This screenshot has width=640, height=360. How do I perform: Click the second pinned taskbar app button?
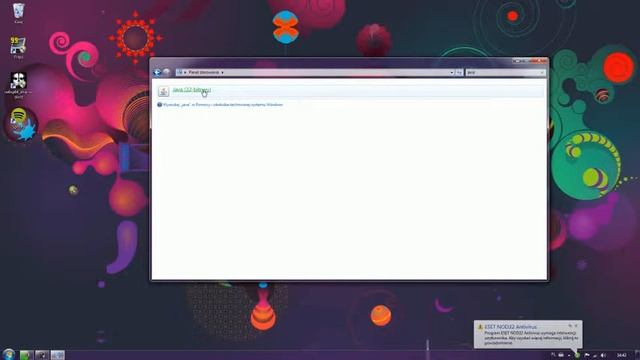pos(42,355)
